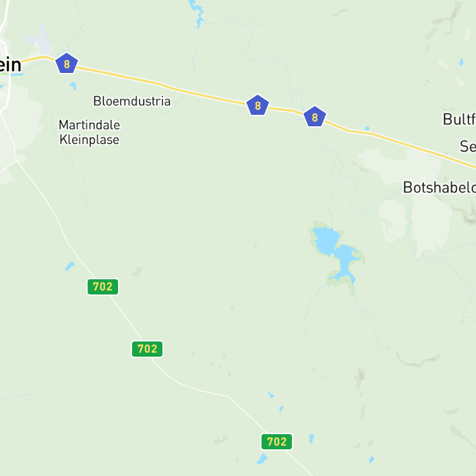Select the middle 702 route shield
This screenshot has height=476, width=476.
pos(147,349)
